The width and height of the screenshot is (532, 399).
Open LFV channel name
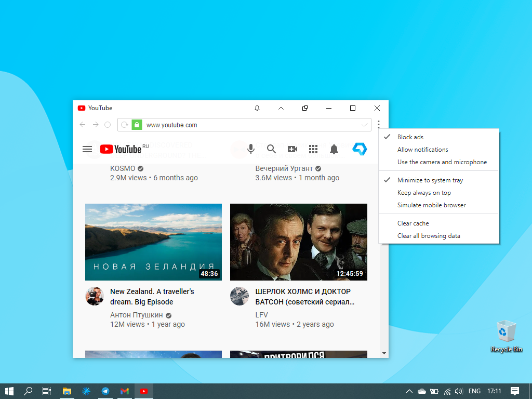pyautogui.click(x=262, y=315)
